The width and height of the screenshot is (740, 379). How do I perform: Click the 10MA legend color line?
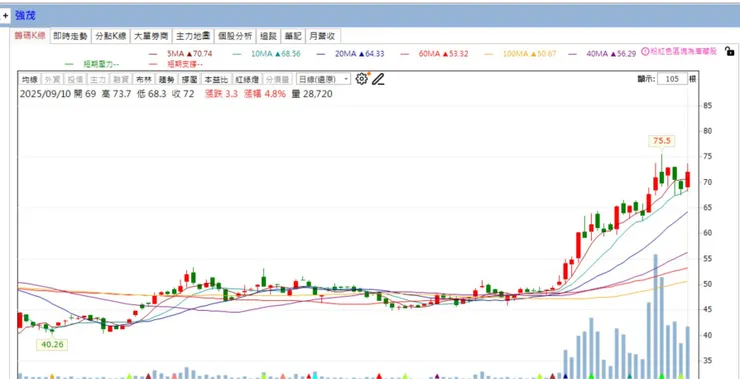coord(237,54)
